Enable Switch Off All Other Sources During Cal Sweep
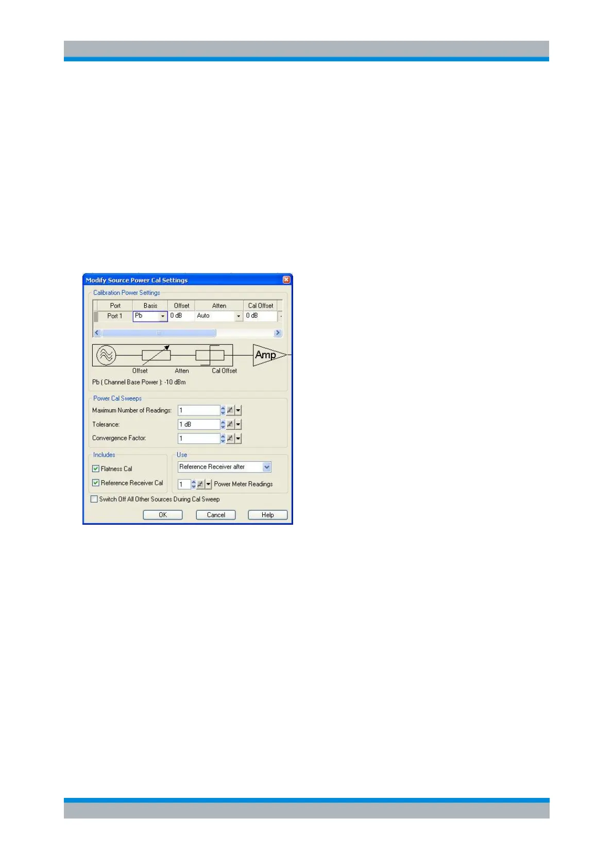 tap(94, 499)
